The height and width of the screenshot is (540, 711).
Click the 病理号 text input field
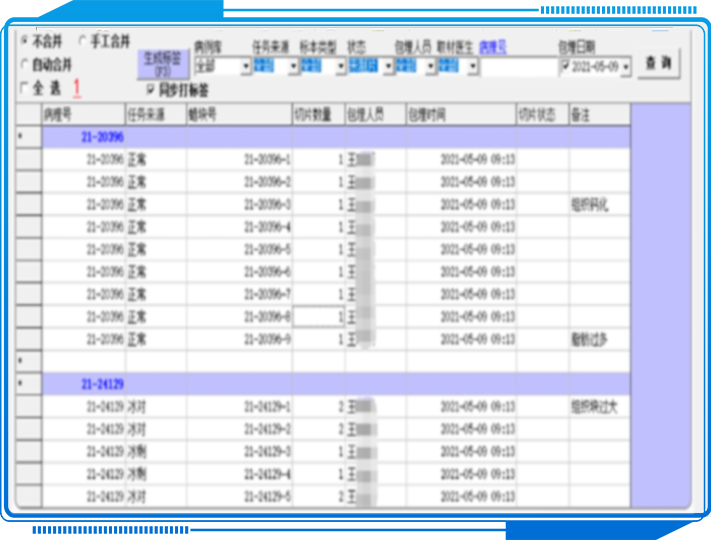pyautogui.click(x=518, y=67)
